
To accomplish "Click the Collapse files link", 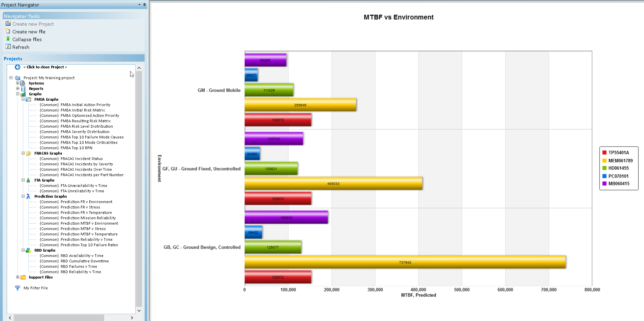I will tap(27, 39).
